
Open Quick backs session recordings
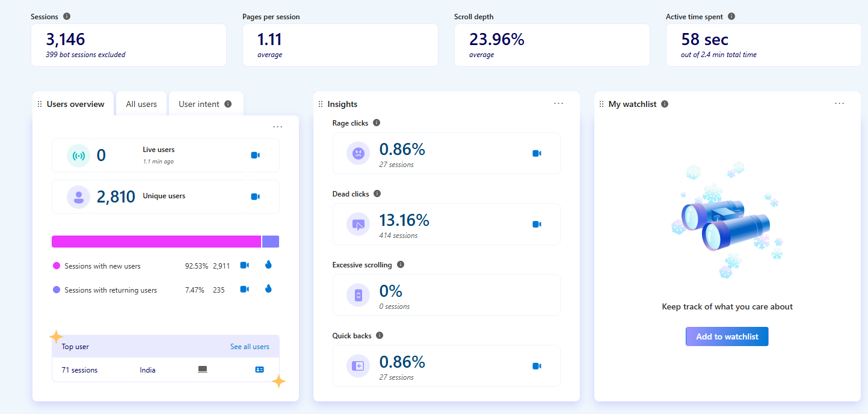[x=537, y=366]
